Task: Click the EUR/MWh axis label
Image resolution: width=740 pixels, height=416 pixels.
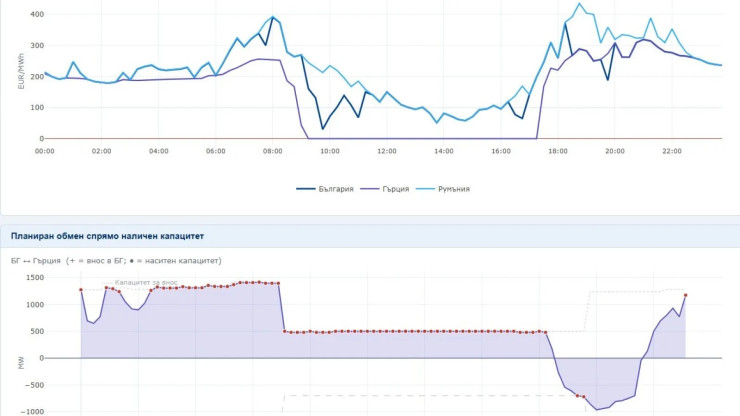Action: click(x=21, y=71)
